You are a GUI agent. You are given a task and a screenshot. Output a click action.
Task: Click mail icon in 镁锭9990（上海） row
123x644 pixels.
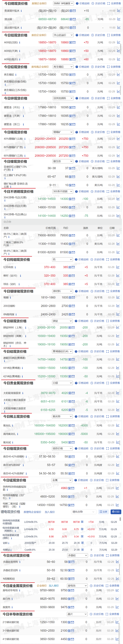(x=73, y=327)
